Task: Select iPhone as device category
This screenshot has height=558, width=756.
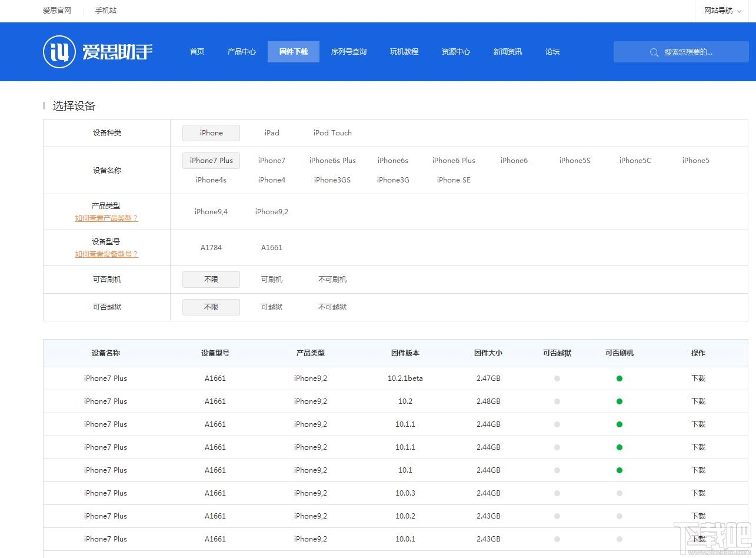Action: tap(211, 133)
